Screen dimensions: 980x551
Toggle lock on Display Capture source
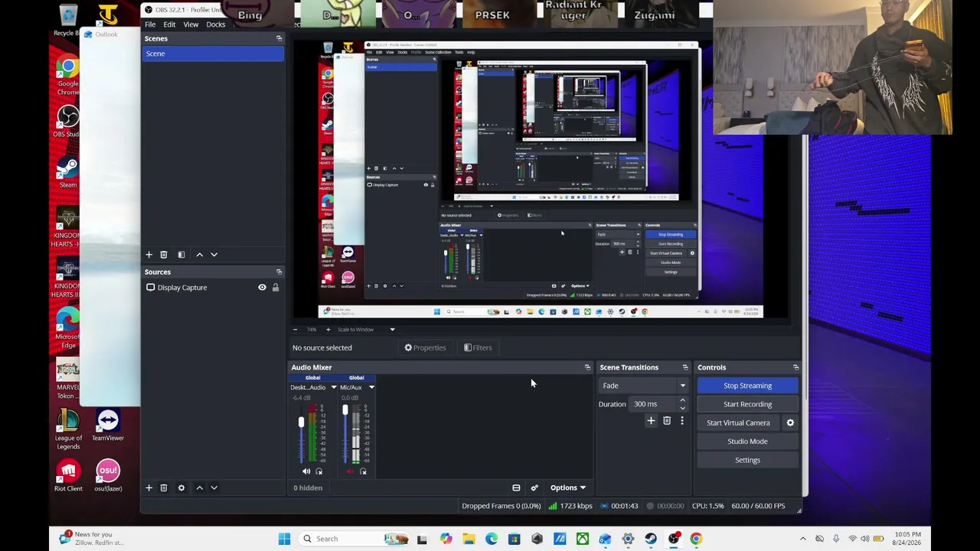(276, 288)
